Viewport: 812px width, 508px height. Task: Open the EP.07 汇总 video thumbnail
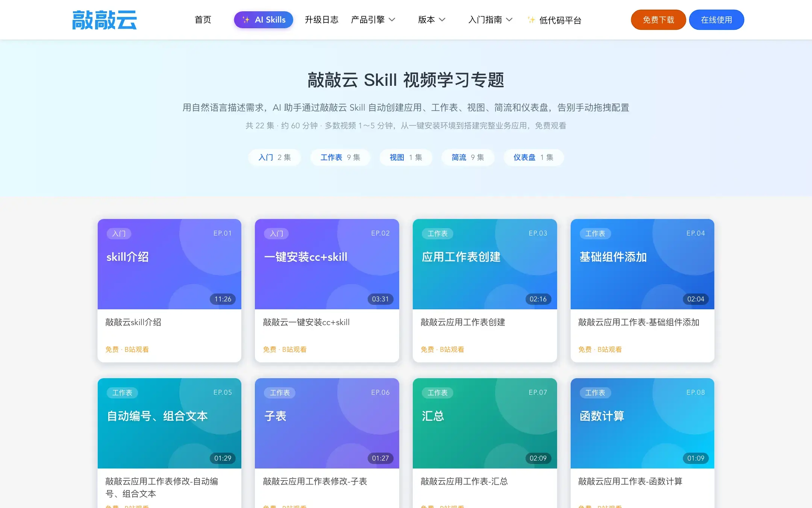pos(485,423)
